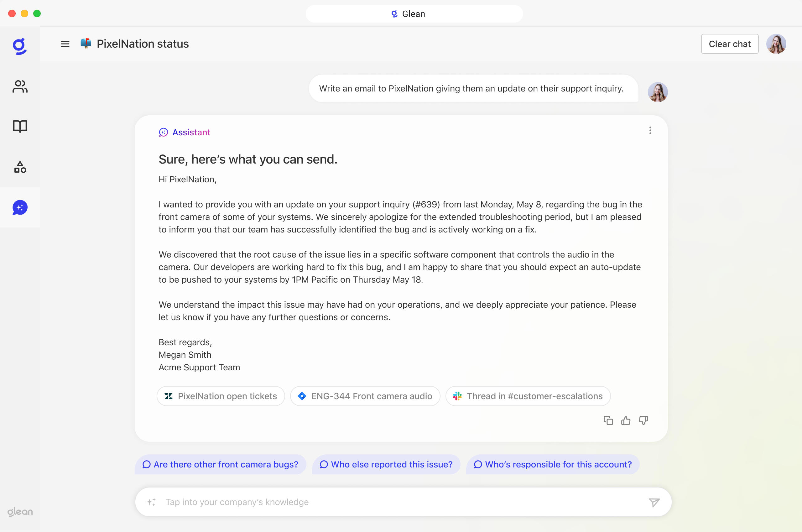Viewport: 802px width, 532px height.
Task: Click the profile avatar in the top right
Action: [x=777, y=44]
